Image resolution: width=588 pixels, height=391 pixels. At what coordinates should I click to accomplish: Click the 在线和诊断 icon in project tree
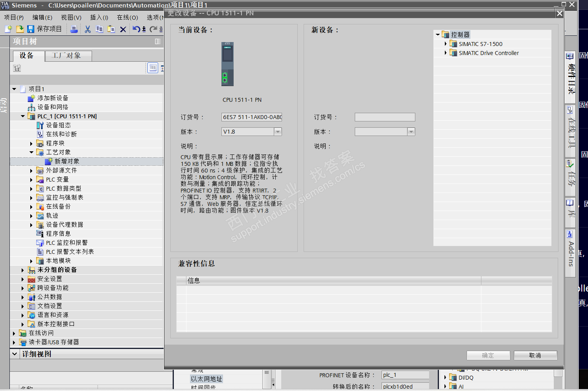(40, 134)
